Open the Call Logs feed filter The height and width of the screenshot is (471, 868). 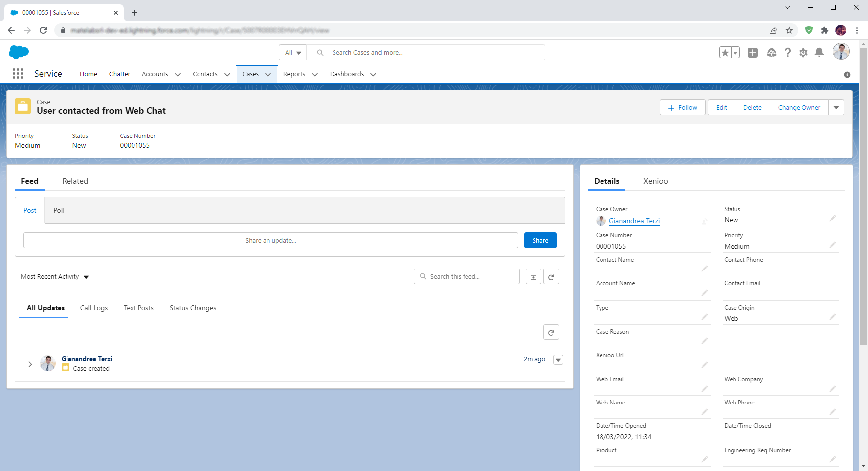pos(94,308)
